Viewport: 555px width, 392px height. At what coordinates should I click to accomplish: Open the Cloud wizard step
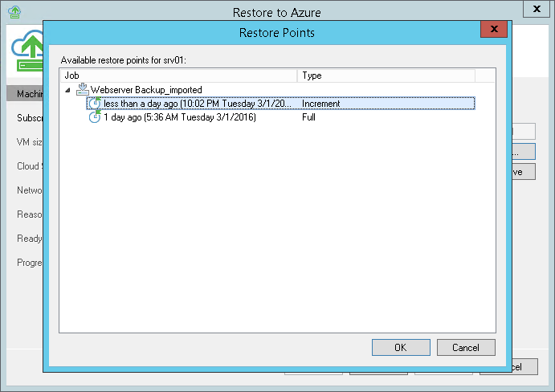(30, 165)
